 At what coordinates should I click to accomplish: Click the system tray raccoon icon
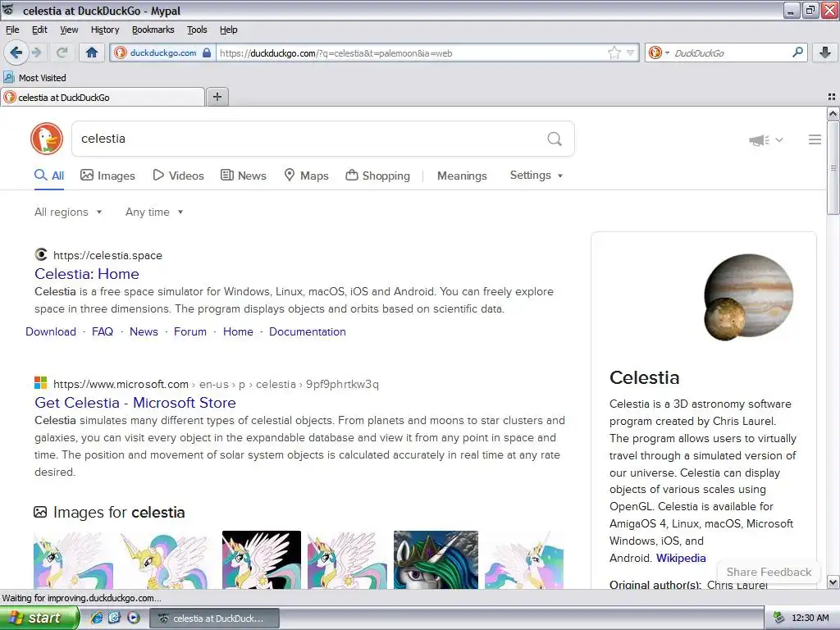click(x=779, y=618)
